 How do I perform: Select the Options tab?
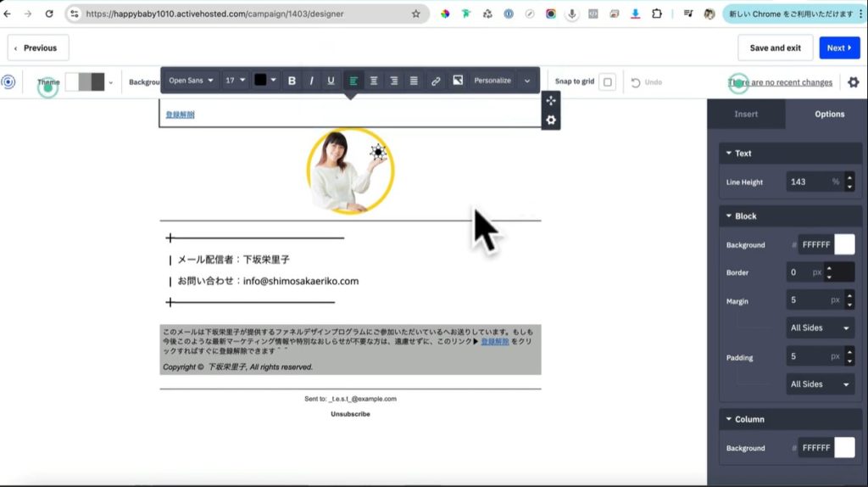[x=829, y=114]
